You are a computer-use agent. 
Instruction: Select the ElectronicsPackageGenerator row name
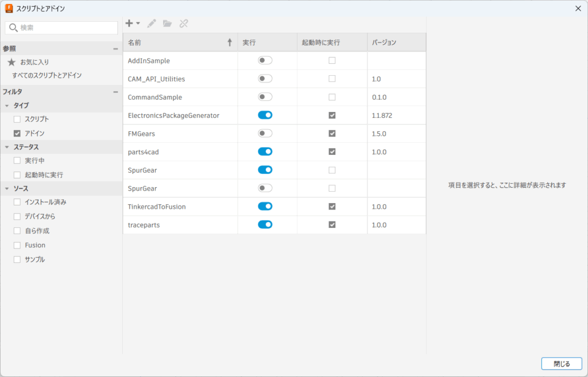173,115
